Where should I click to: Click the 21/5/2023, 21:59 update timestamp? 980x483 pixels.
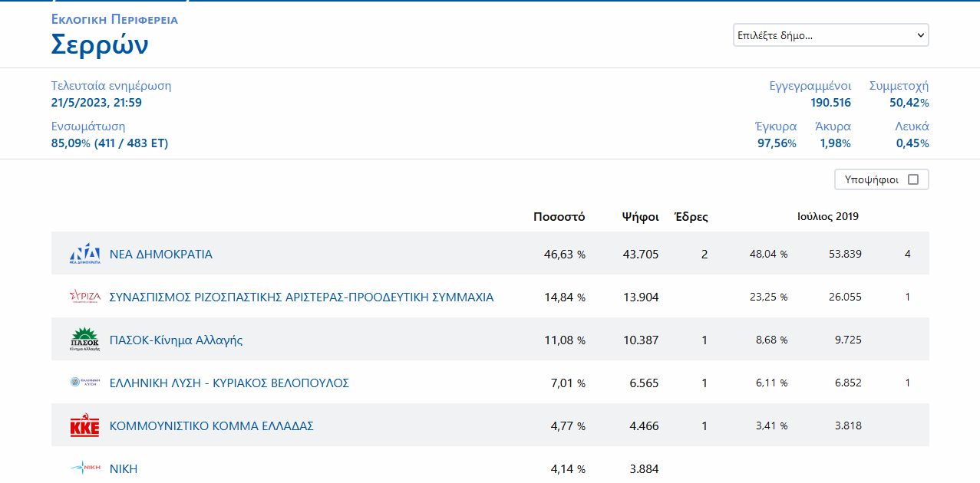tap(97, 103)
